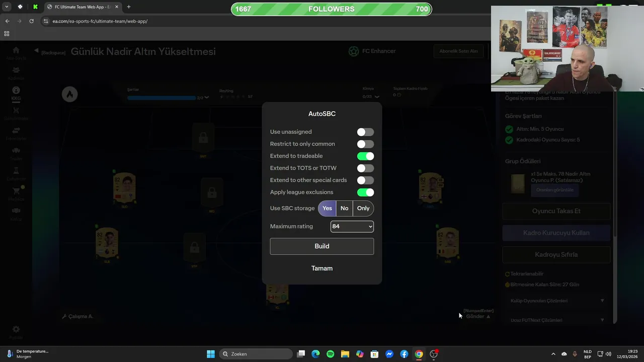The image size is (644, 362).
Task: Click the Kadroyu Sıfırla button
Action: 556,255
